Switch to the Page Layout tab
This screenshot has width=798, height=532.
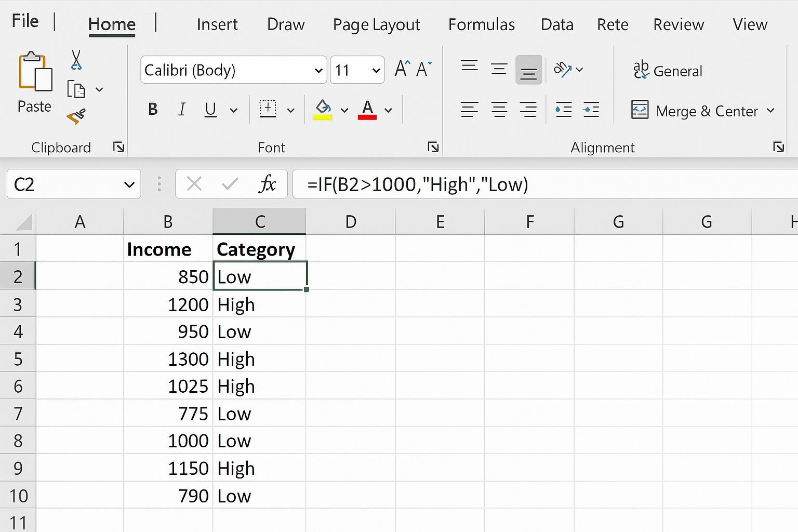click(377, 25)
